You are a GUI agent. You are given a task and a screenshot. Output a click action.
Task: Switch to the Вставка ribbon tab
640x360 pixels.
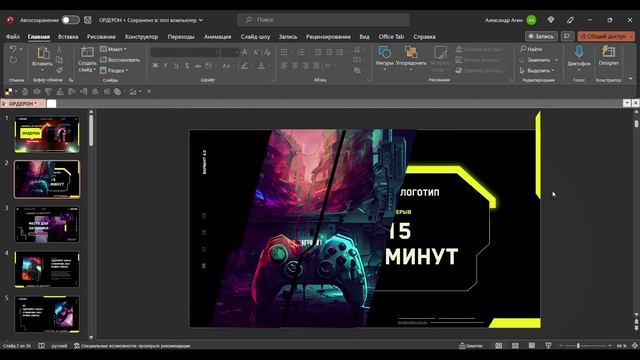(x=68, y=37)
